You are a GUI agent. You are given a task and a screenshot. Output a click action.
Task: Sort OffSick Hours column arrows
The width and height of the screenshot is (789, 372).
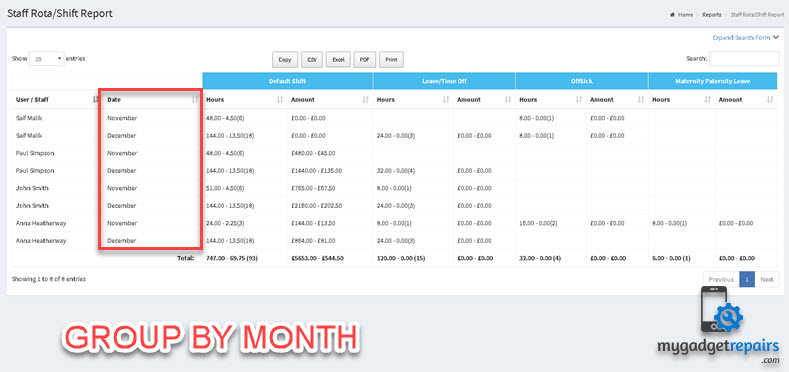pos(579,100)
